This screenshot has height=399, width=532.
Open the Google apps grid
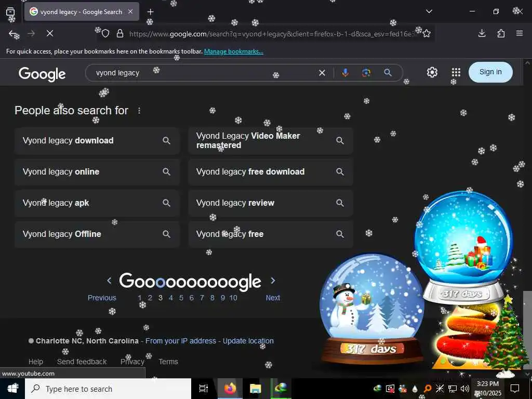point(456,72)
